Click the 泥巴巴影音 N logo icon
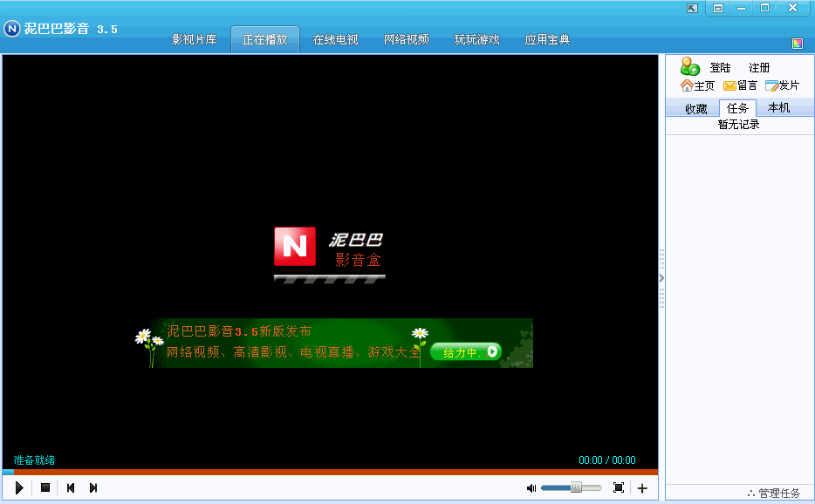Viewport: 815px width, 504px height. tap(12, 29)
